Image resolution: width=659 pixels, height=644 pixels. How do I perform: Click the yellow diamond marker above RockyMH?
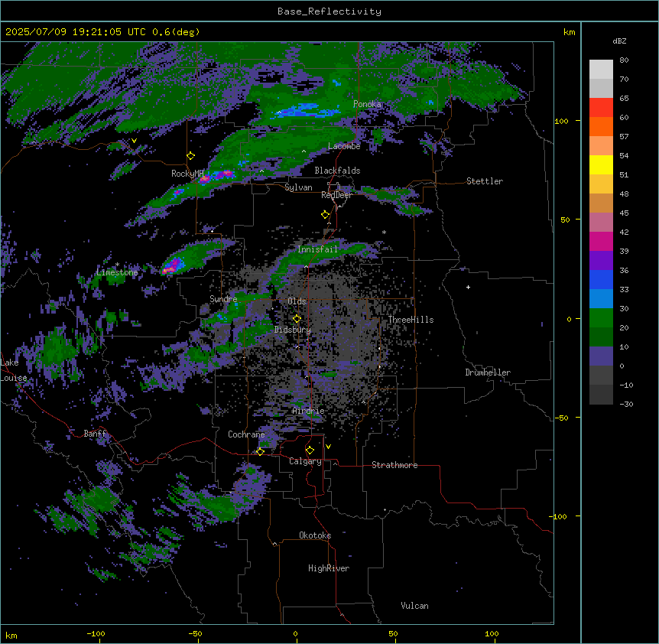(x=191, y=156)
